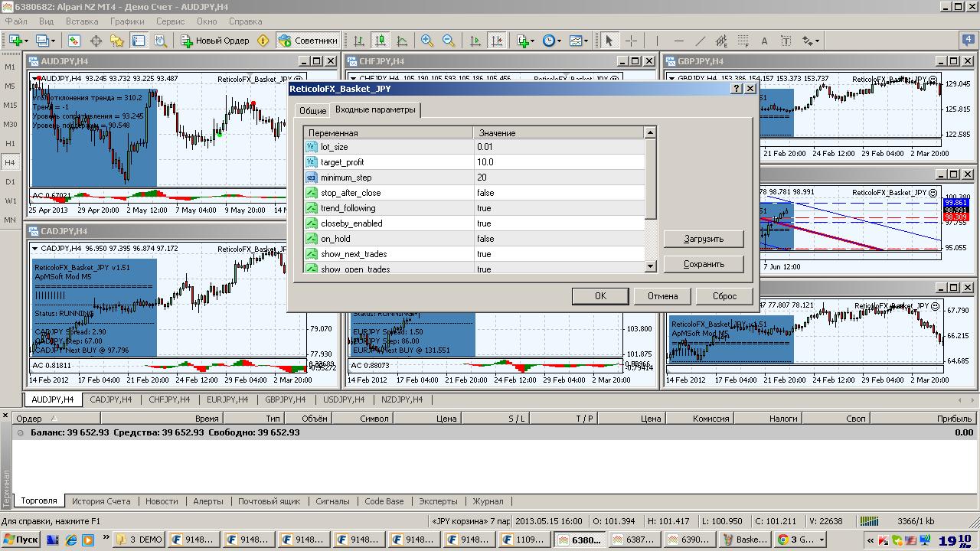
Task: Toggle the Terminal panel icon
Action: pyautogui.click(x=139, y=41)
